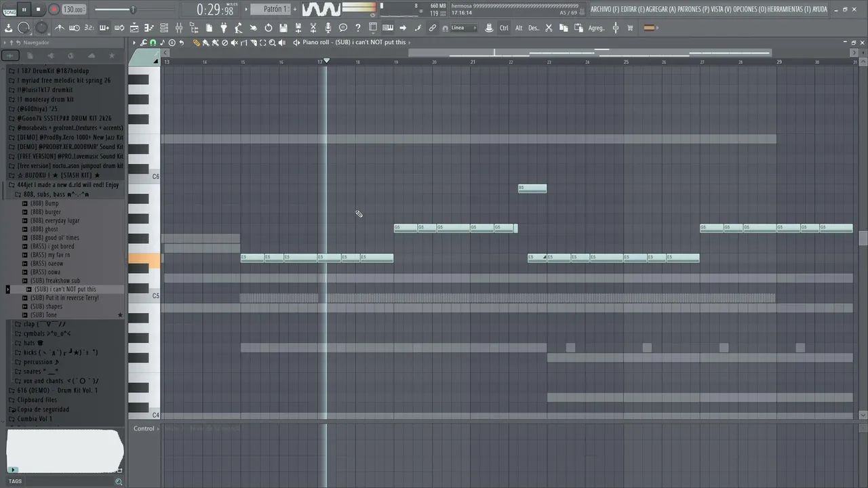Open HERRAMIENTAS (T) menu
This screenshot has height=488, width=868.
(789, 9)
